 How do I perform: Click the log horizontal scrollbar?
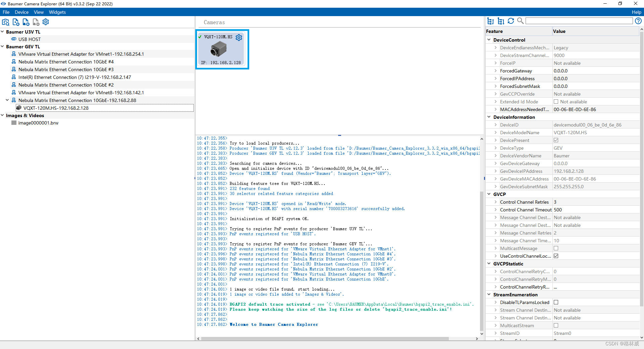pyautogui.click(x=325, y=339)
